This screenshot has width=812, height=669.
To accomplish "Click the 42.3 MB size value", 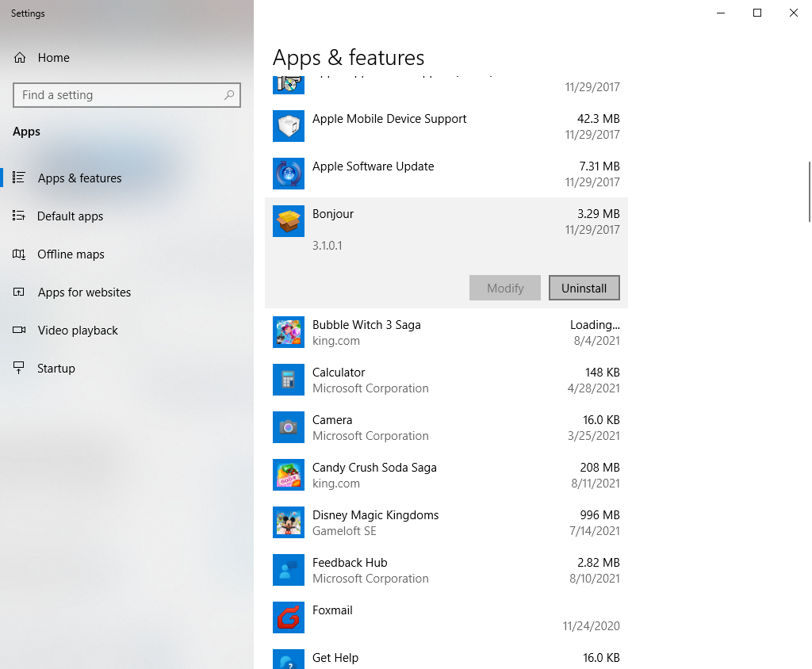I will [x=599, y=119].
